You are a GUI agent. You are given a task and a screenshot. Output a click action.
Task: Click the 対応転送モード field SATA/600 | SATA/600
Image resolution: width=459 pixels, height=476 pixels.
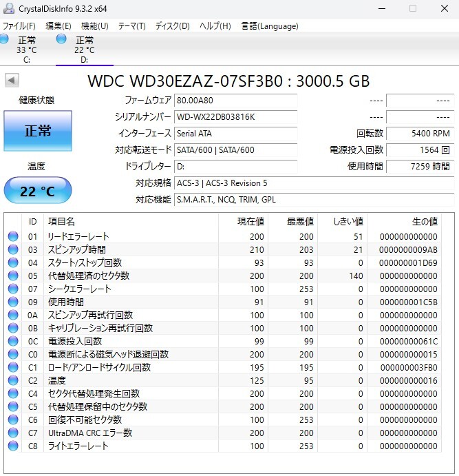point(235,150)
